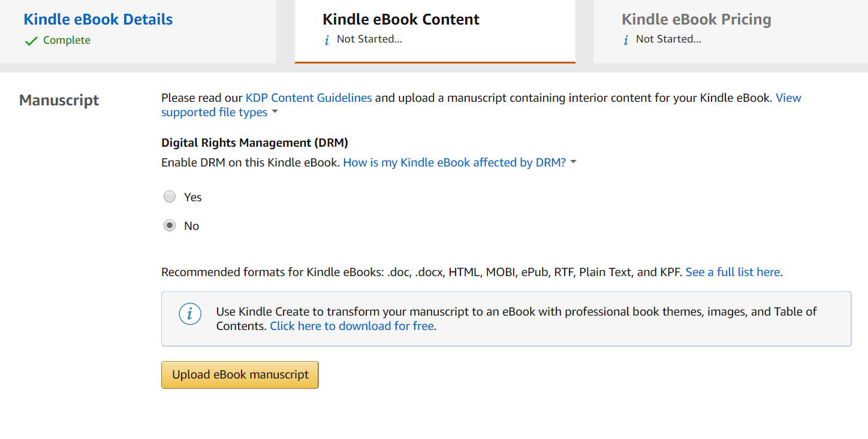
Task: Click the circled info icon beside Kindle Create
Action: click(x=190, y=314)
